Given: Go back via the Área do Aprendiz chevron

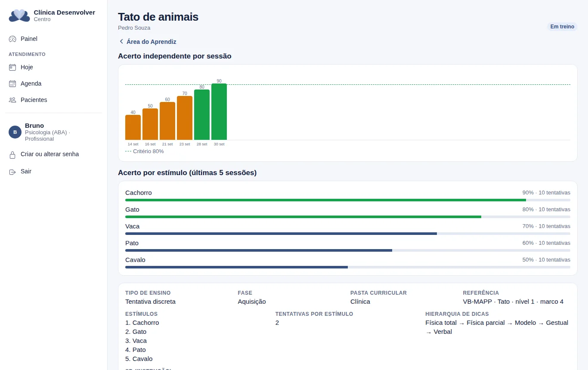Looking at the screenshot, I should click(121, 42).
